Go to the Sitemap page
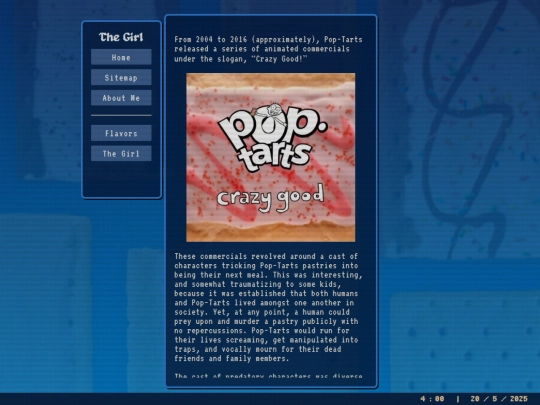 (x=121, y=77)
